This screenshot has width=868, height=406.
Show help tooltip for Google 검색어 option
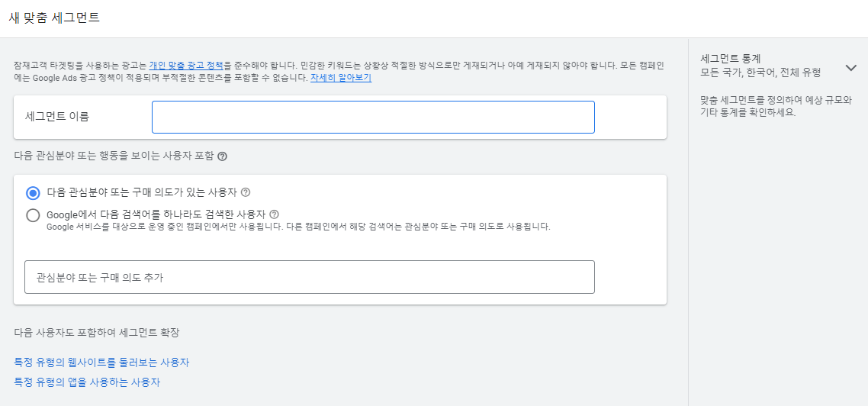click(x=274, y=214)
